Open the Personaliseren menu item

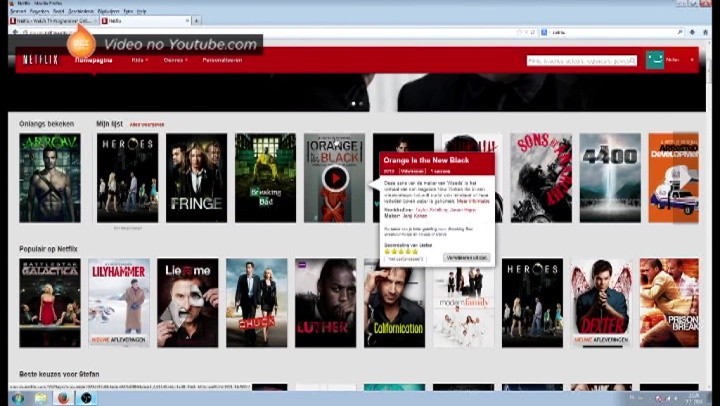click(x=222, y=60)
